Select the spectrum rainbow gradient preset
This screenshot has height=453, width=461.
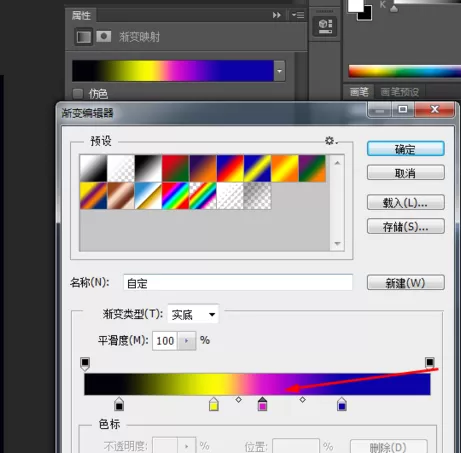pos(175,196)
